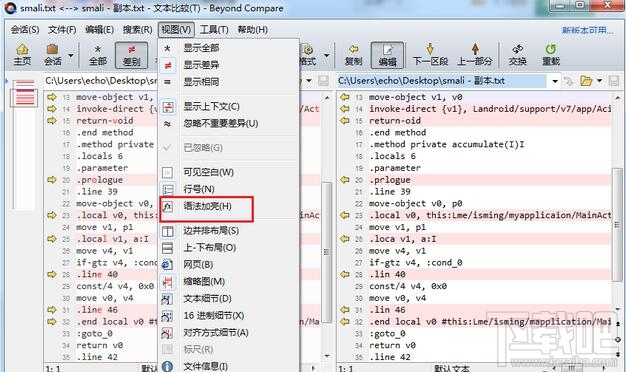The height and width of the screenshot is (372, 626).
Task: Select 16 进制细节(X) hex details
Action: (x=228, y=316)
